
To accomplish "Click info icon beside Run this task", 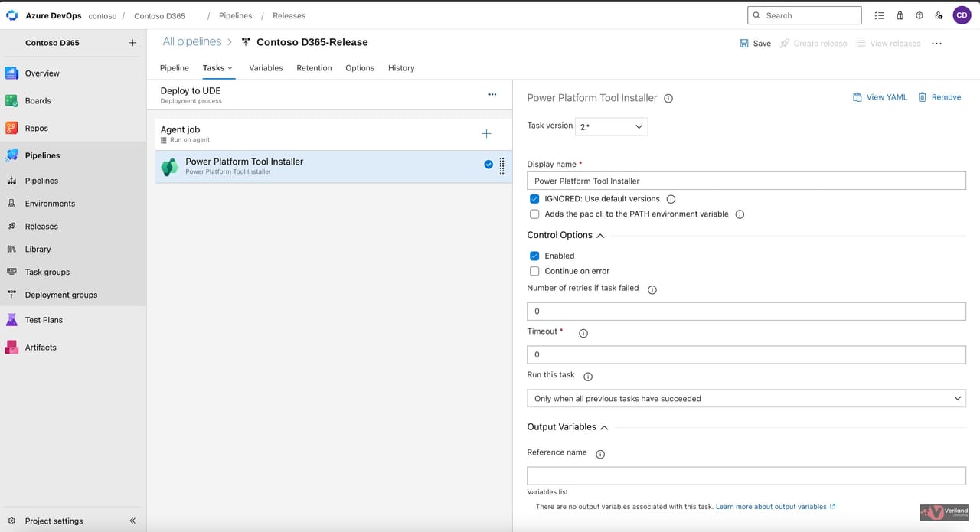I will [588, 377].
